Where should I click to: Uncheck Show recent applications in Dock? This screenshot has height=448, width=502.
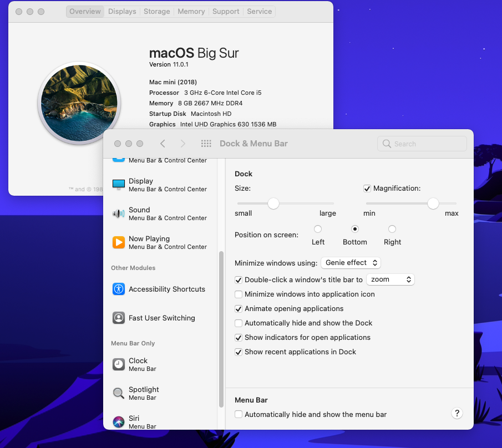pyautogui.click(x=238, y=352)
